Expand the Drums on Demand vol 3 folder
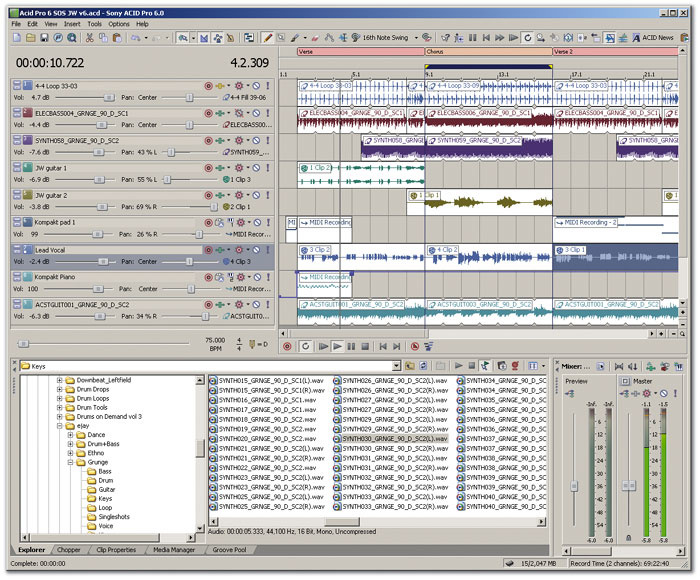 [x=59, y=417]
